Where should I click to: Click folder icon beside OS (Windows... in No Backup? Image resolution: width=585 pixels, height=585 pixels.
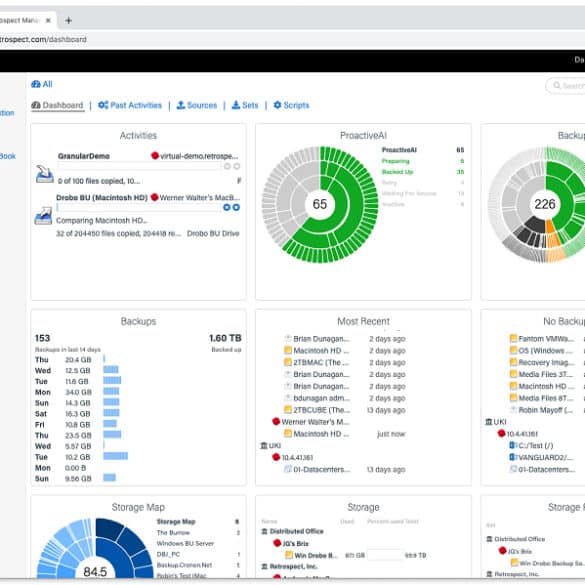pyautogui.click(x=513, y=350)
